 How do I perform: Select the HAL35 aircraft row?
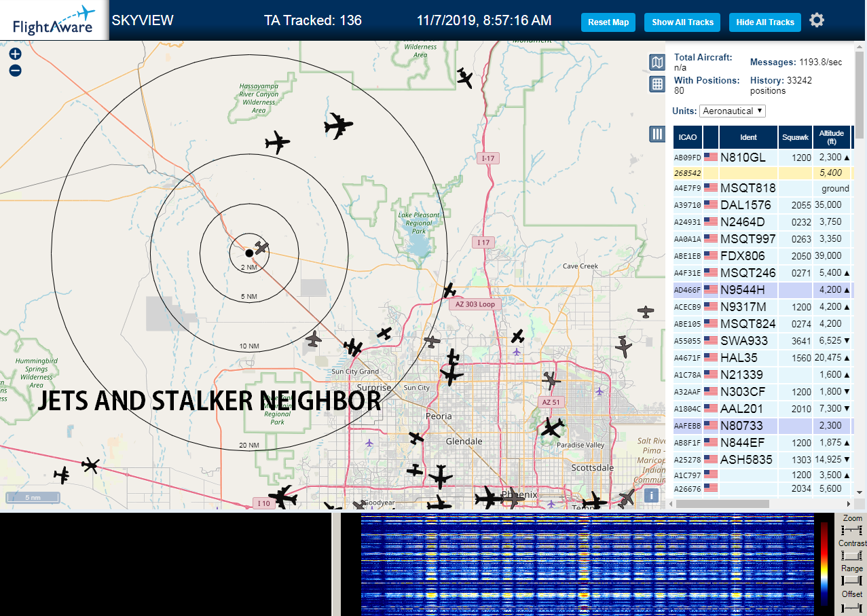[762, 357]
